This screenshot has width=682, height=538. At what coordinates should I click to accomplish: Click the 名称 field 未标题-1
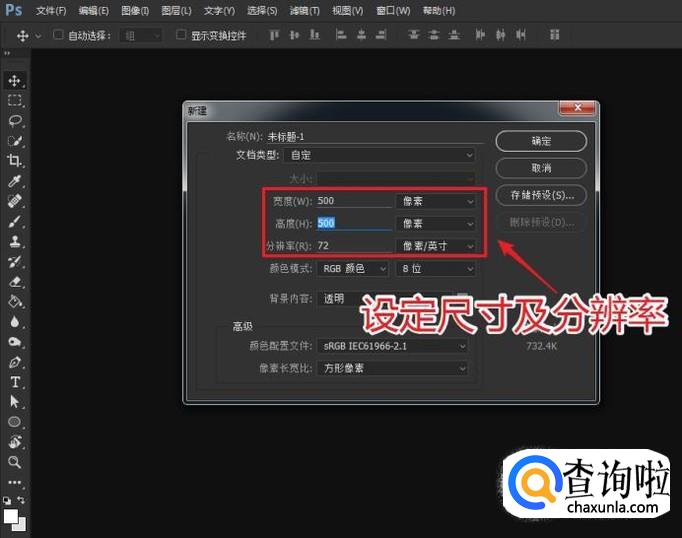(374, 137)
